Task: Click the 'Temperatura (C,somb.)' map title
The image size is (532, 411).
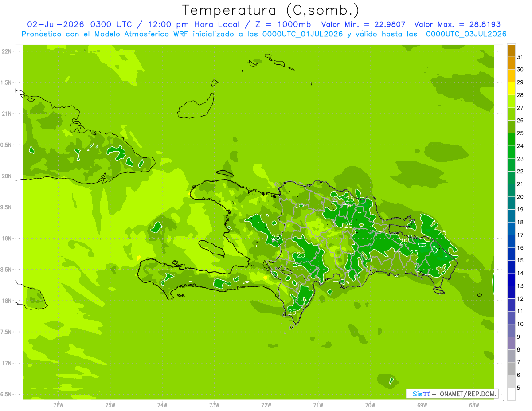Action: point(270,10)
